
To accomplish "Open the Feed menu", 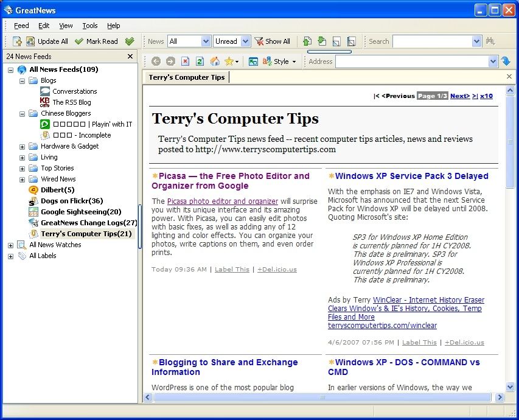I will pos(21,26).
